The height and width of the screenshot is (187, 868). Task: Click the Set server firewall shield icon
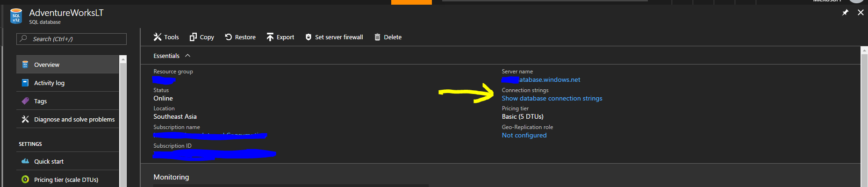(308, 37)
